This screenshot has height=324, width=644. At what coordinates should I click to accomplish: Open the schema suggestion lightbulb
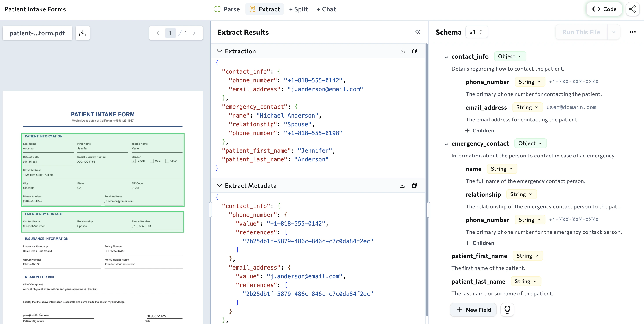(507, 310)
